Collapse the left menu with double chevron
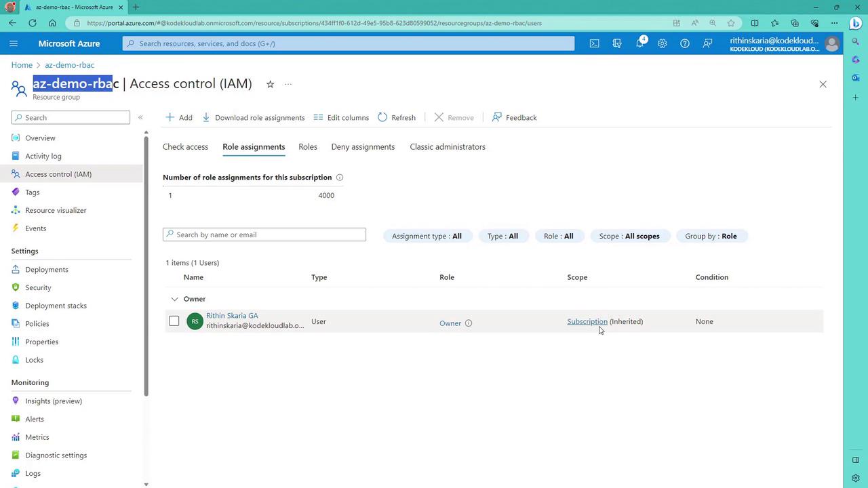This screenshot has height=488, width=868. (140, 117)
